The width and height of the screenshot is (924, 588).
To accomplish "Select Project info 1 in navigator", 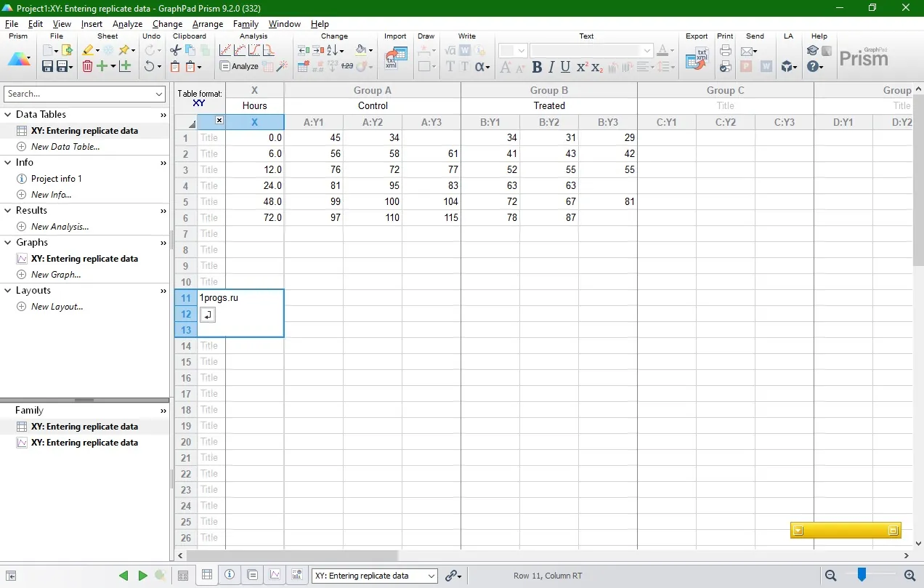I will pyautogui.click(x=56, y=179).
